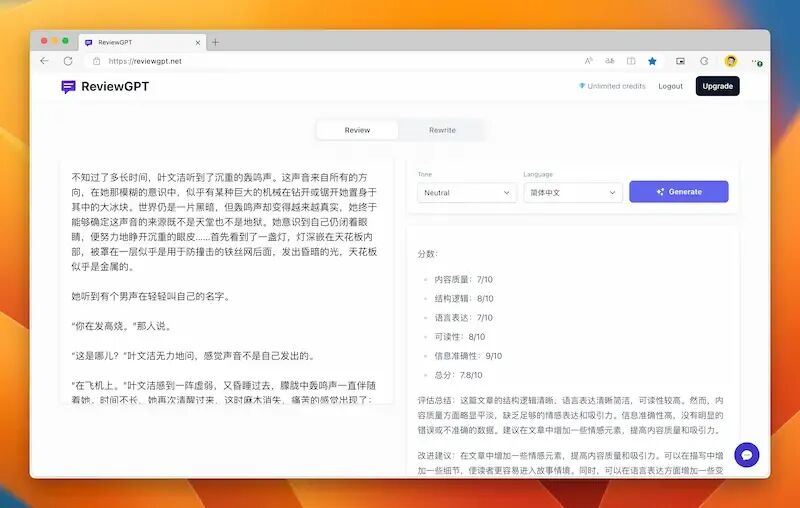Close the ReviewGPT browser tab
The width and height of the screenshot is (800, 508).
[x=198, y=43]
